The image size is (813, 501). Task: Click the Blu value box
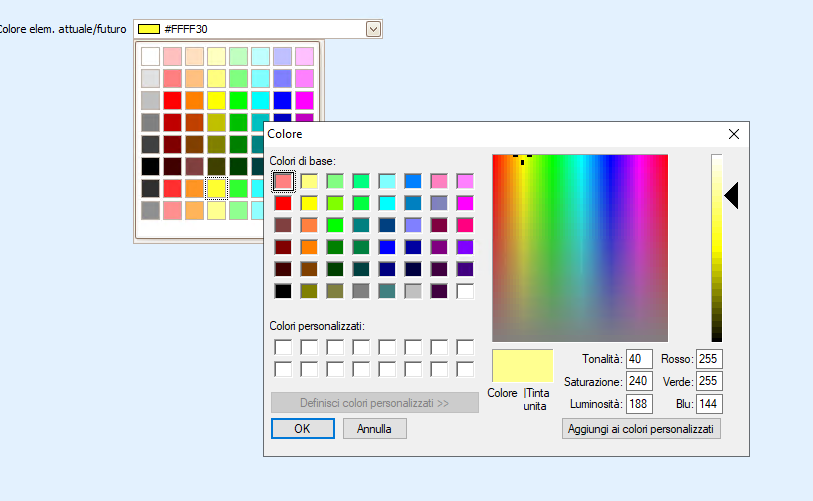click(709, 405)
